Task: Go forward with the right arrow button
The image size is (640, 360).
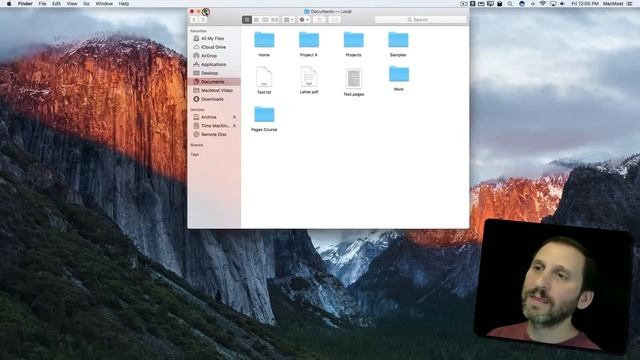Action: 202,20
